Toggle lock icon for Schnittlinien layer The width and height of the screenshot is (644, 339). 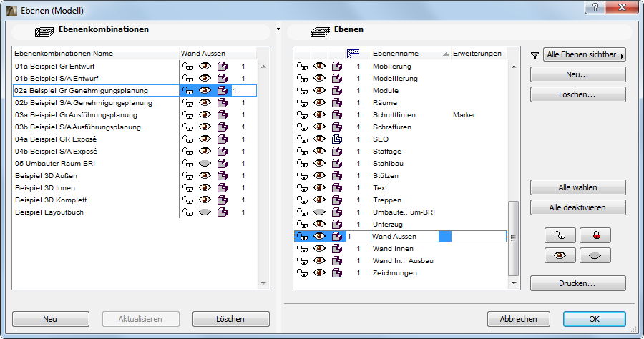click(x=302, y=115)
